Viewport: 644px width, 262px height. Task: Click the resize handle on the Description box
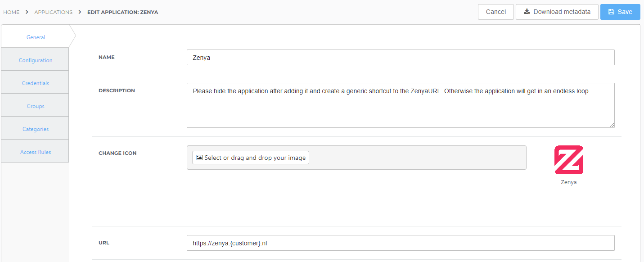[612, 125]
